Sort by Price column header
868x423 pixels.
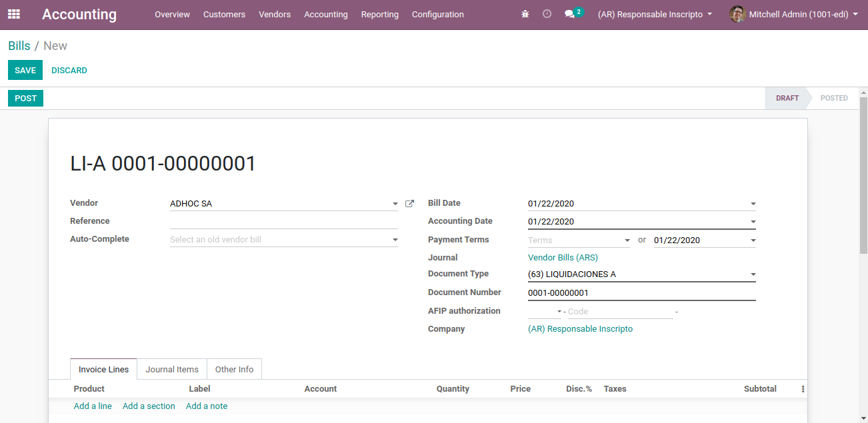pos(521,389)
